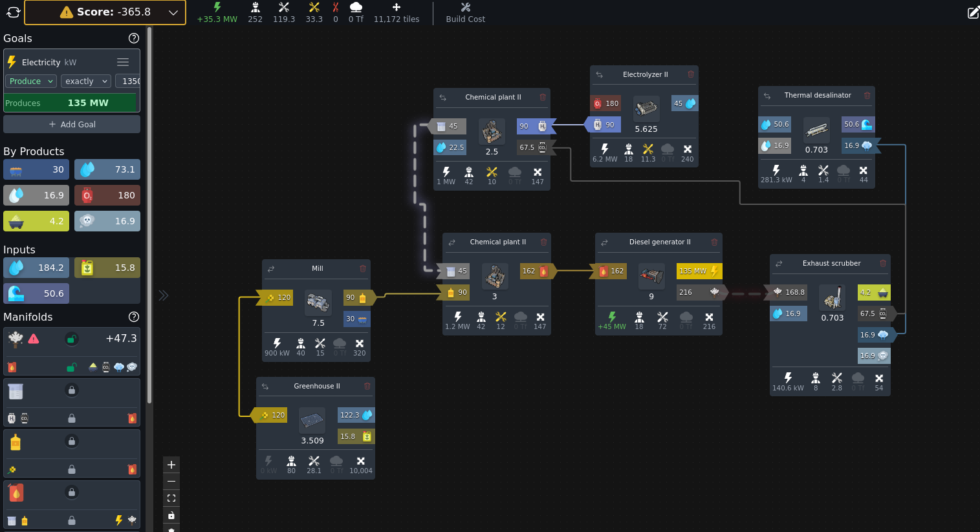Click the Mill machine picture
This screenshot has height=532, width=980.
318,302
